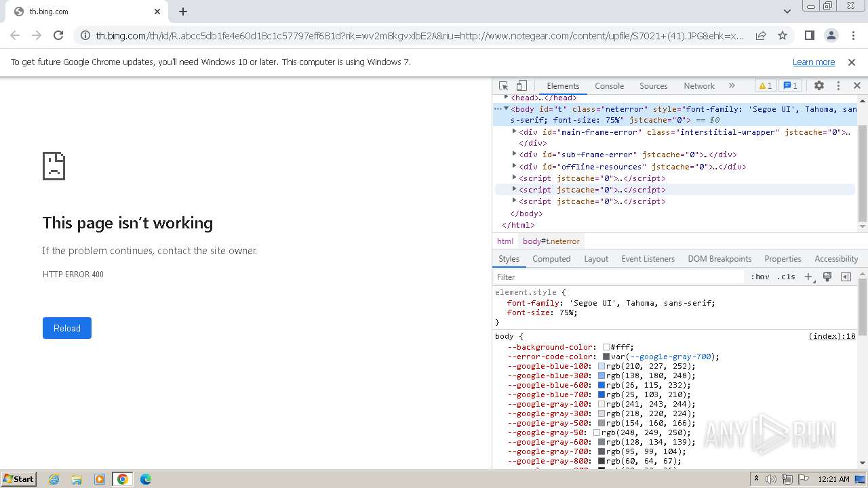Open the Layout pane tab
The image size is (868, 488).
(596, 259)
